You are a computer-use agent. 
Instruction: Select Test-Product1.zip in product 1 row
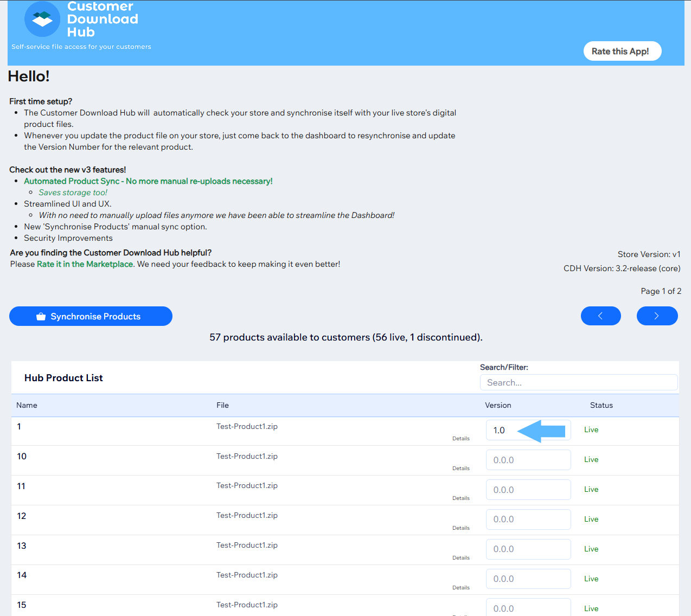click(x=247, y=426)
